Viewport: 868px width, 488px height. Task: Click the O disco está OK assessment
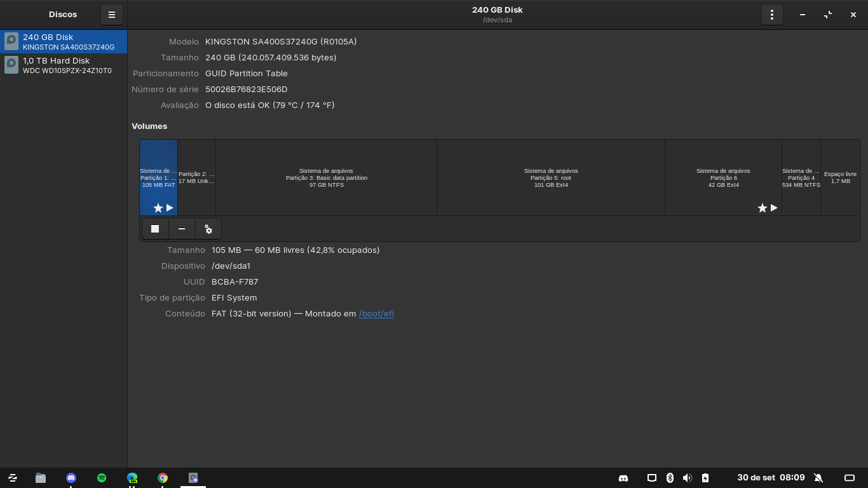click(269, 105)
